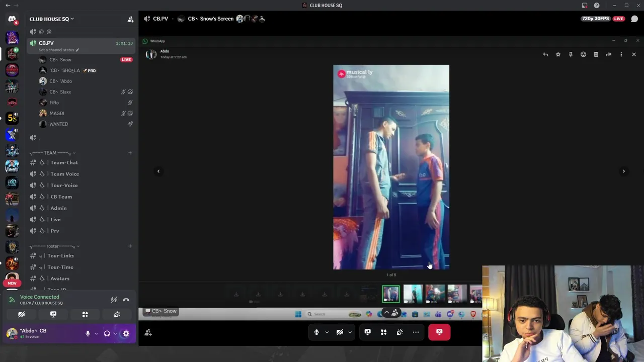The image size is (644, 362).
Task: Select the highlighted first video thumbnail
Action: click(x=391, y=294)
